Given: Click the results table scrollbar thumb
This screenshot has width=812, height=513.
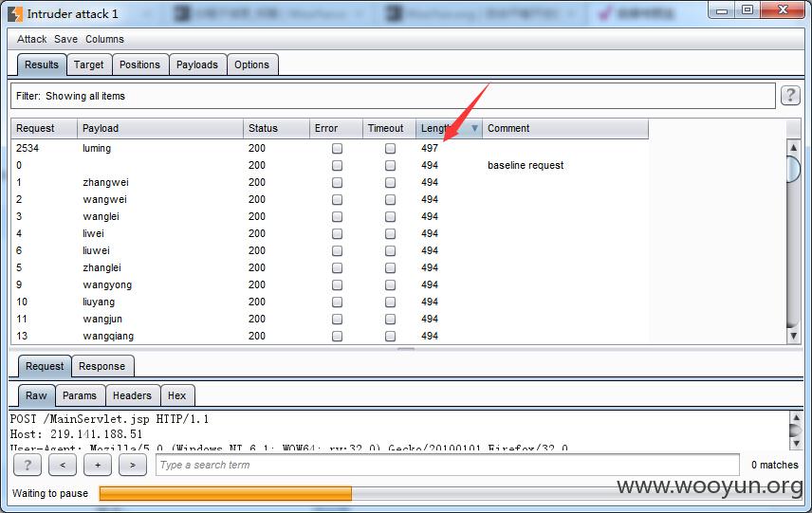Looking at the screenshot, I should click(793, 169).
